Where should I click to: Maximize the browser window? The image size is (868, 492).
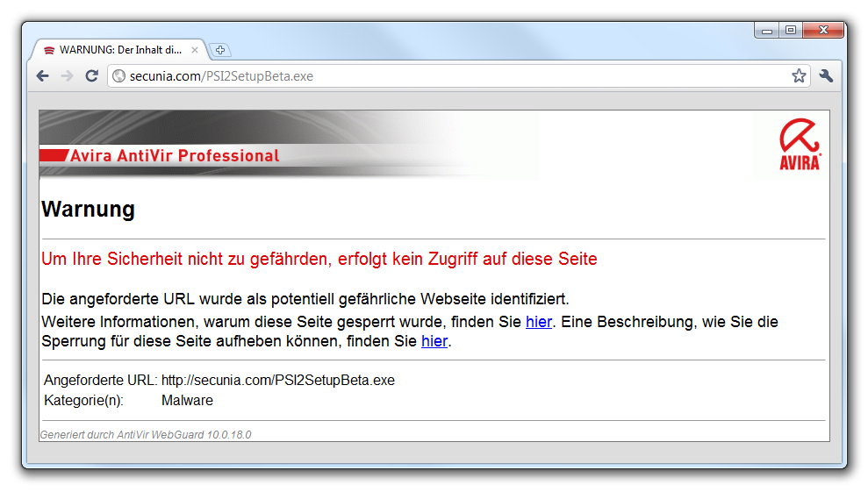(791, 31)
